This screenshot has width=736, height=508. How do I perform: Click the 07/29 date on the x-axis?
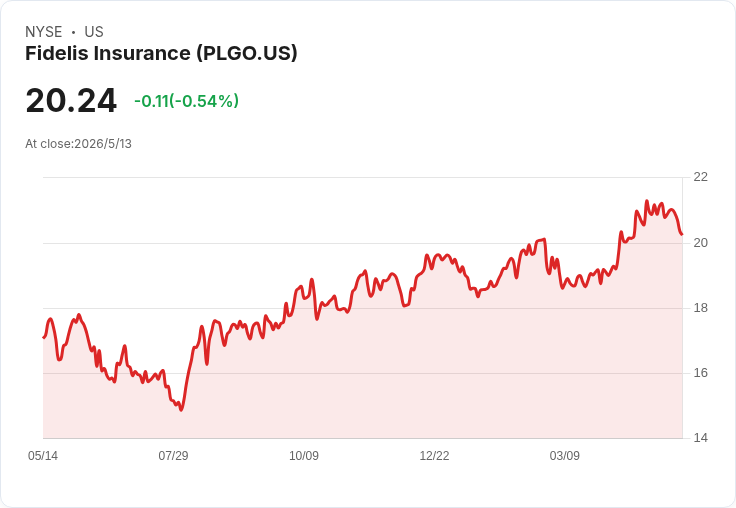point(173,455)
